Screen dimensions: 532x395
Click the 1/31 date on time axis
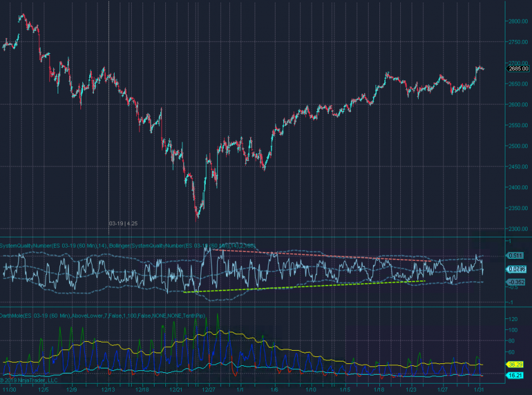pyautogui.click(x=479, y=391)
